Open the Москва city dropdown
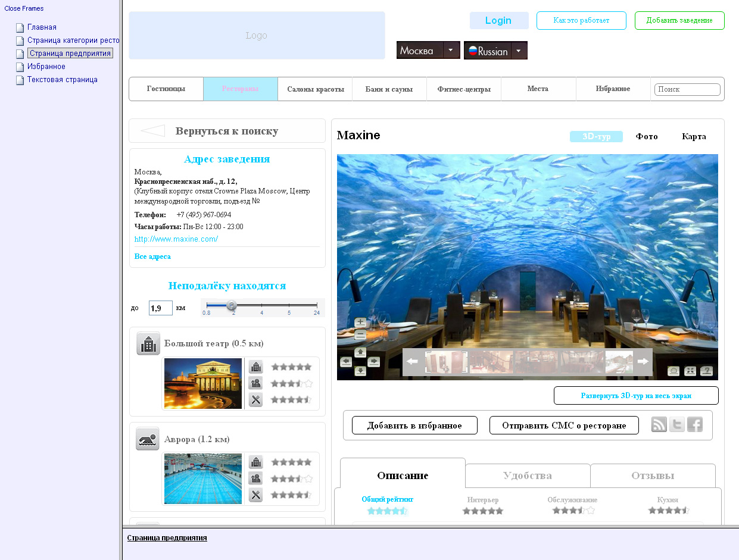739x560 pixels. [452, 51]
